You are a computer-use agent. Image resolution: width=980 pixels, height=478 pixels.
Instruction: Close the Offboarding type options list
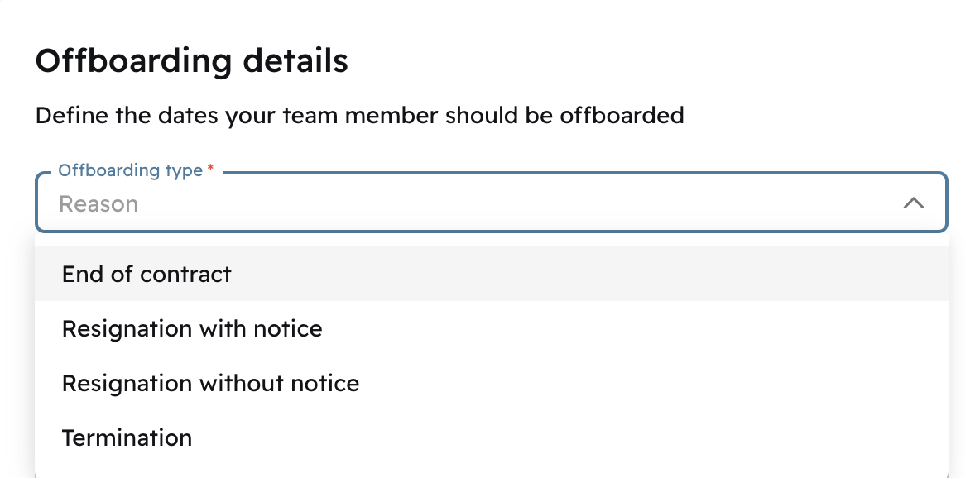913,203
